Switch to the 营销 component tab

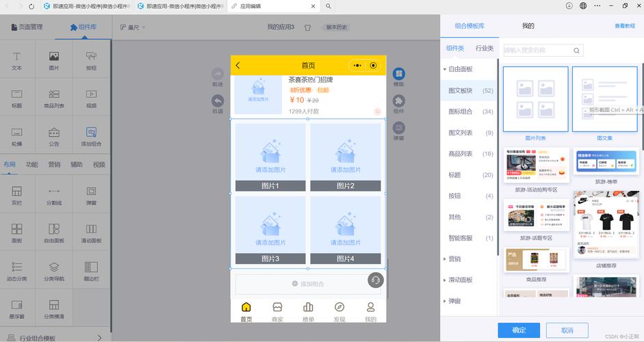(54, 165)
